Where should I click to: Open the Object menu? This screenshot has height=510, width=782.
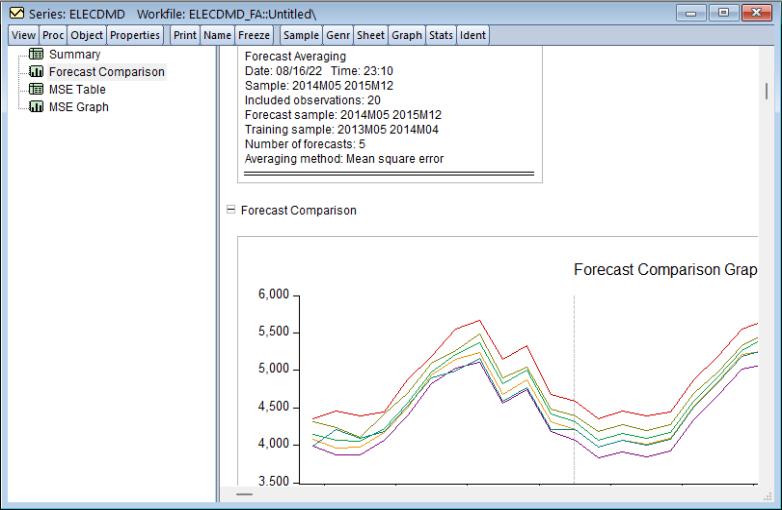pos(85,35)
